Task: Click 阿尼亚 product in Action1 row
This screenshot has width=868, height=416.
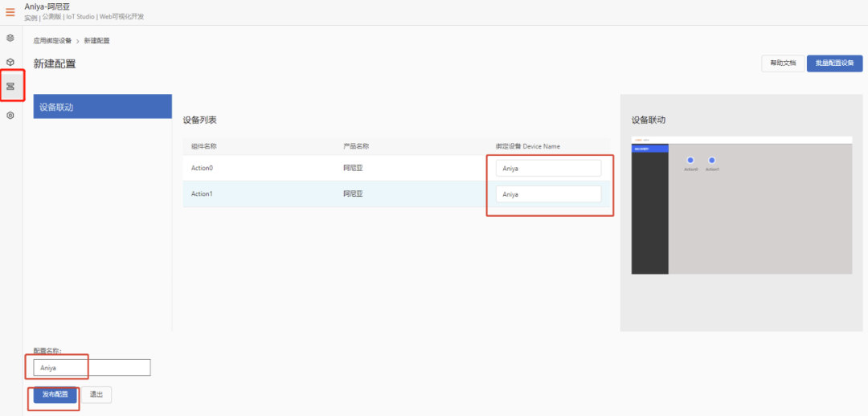Action: 353,194
